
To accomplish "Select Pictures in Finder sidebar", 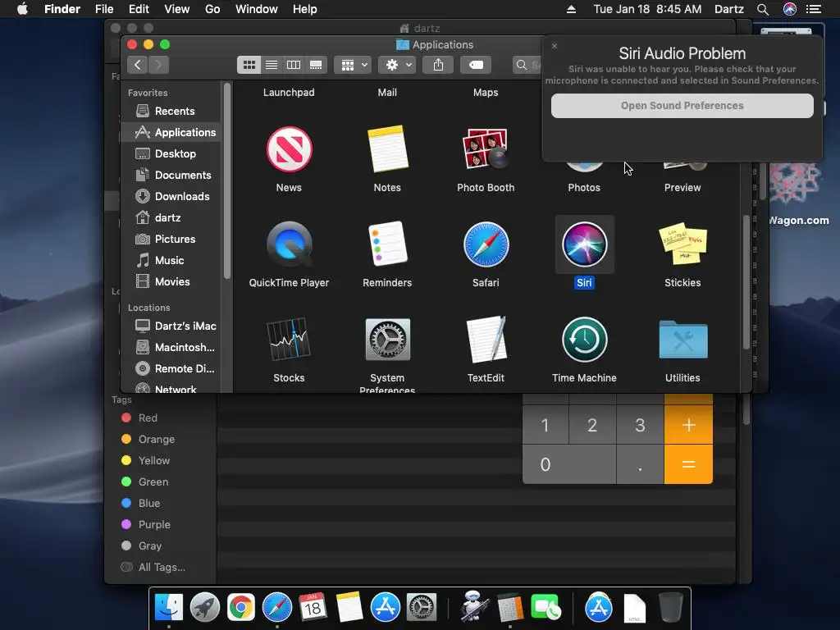I will pos(171,239).
